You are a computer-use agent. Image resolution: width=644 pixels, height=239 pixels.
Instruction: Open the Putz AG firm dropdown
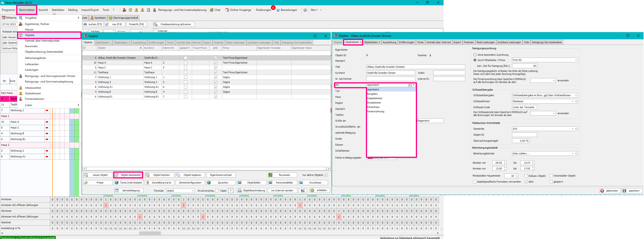(x=576, y=60)
